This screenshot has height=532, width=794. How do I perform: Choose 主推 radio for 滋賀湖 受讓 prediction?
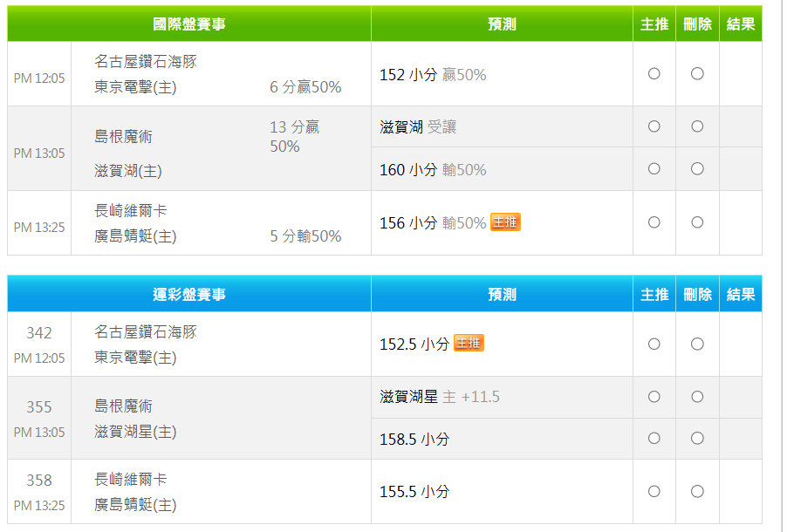(654, 126)
